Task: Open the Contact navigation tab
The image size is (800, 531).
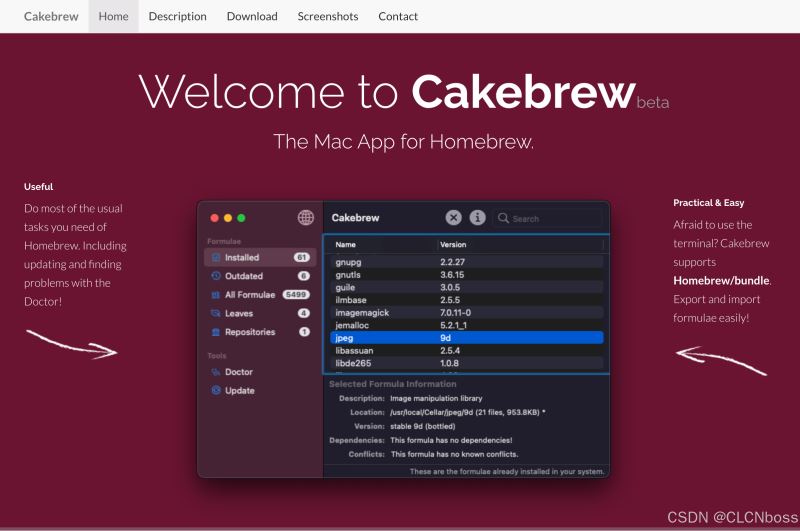Action: tap(398, 16)
